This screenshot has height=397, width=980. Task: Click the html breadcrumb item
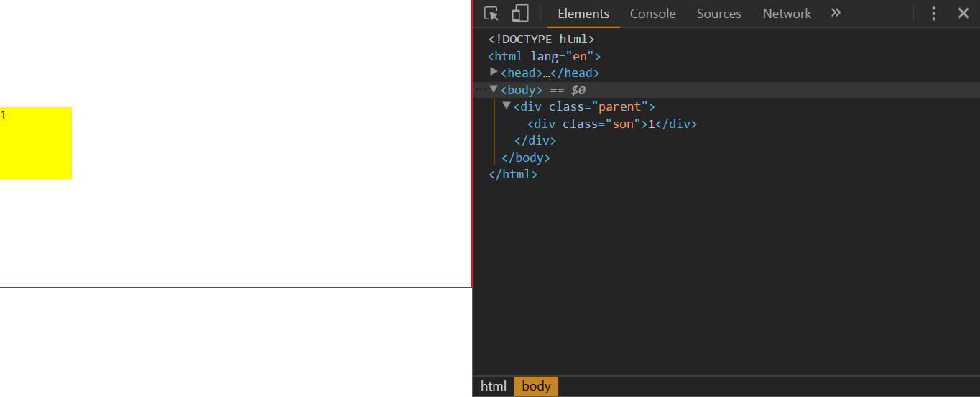click(x=494, y=386)
